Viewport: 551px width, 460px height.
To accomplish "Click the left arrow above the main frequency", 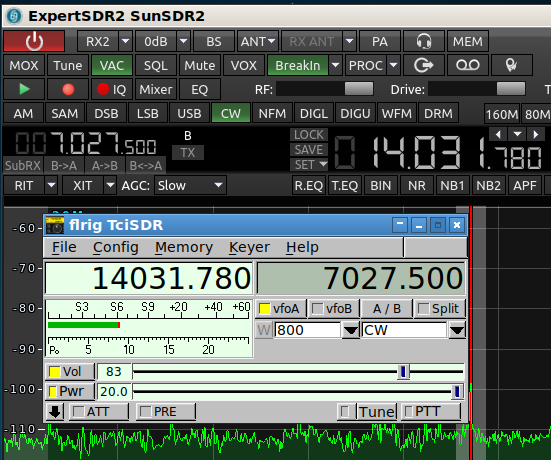I will coord(498,134).
